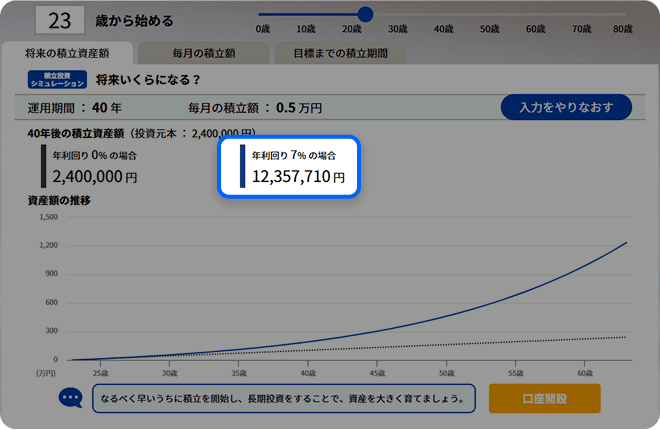Screen dimensions: 660x430
Task: Click the advice message about 長期投資
Action: pyautogui.click(x=284, y=398)
